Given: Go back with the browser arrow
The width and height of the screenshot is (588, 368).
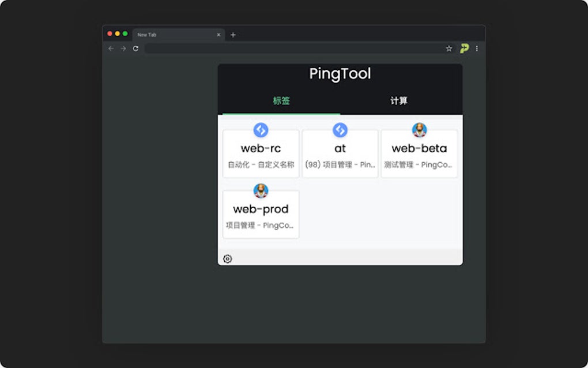Looking at the screenshot, I should 111,48.
